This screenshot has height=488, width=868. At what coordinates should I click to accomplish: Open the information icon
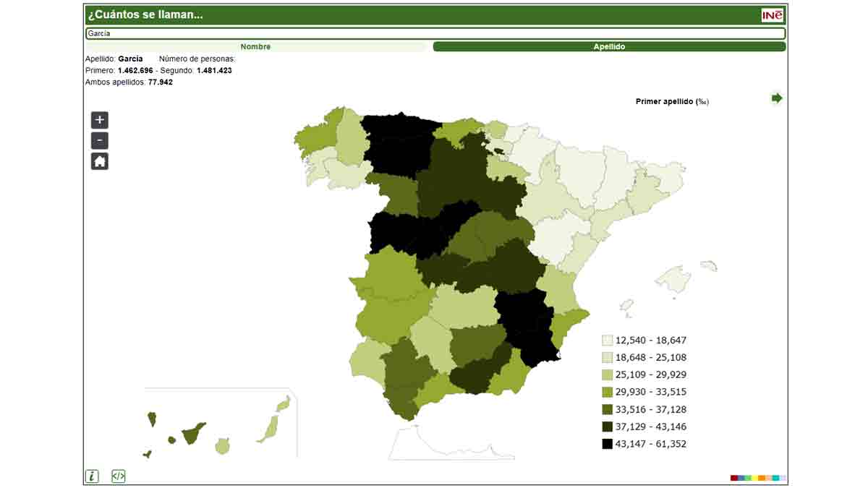click(92, 476)
